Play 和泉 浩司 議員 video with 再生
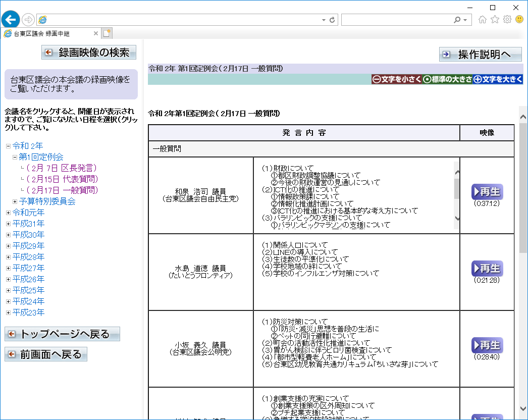This screenshot has width=528, height=420. click(x=487, y=192)
